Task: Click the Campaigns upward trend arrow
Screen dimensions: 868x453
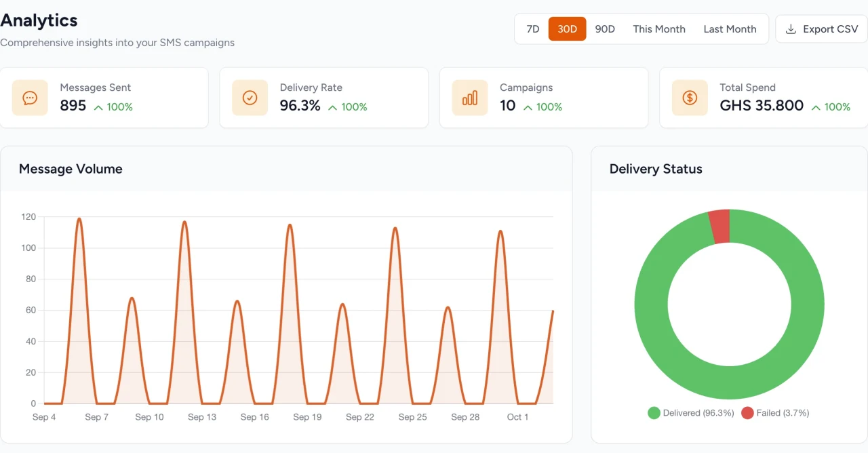Action: coord(528,107)
